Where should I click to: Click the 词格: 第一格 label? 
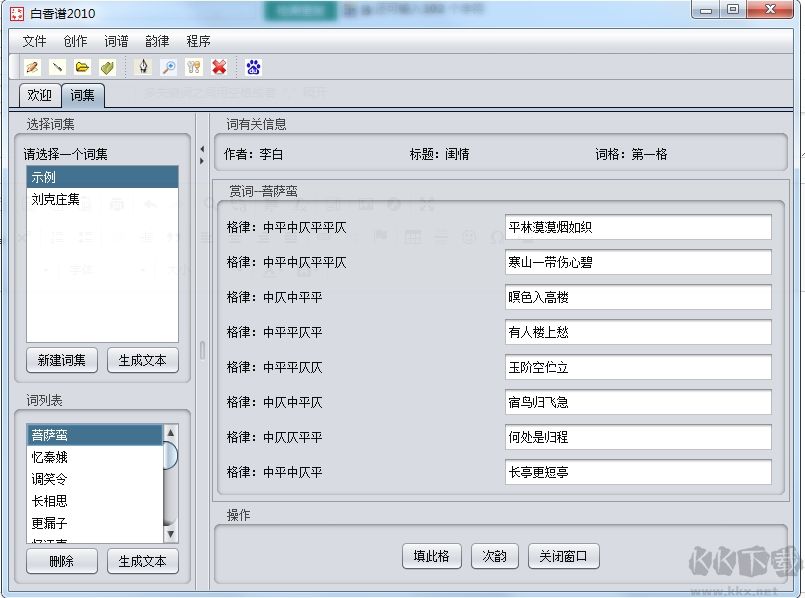[631, 154]
